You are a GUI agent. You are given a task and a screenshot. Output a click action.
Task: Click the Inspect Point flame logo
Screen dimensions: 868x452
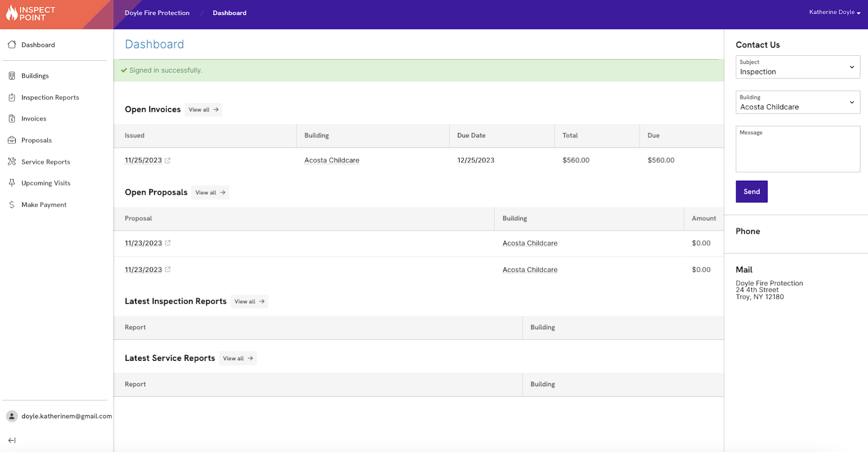click(12, 13)
